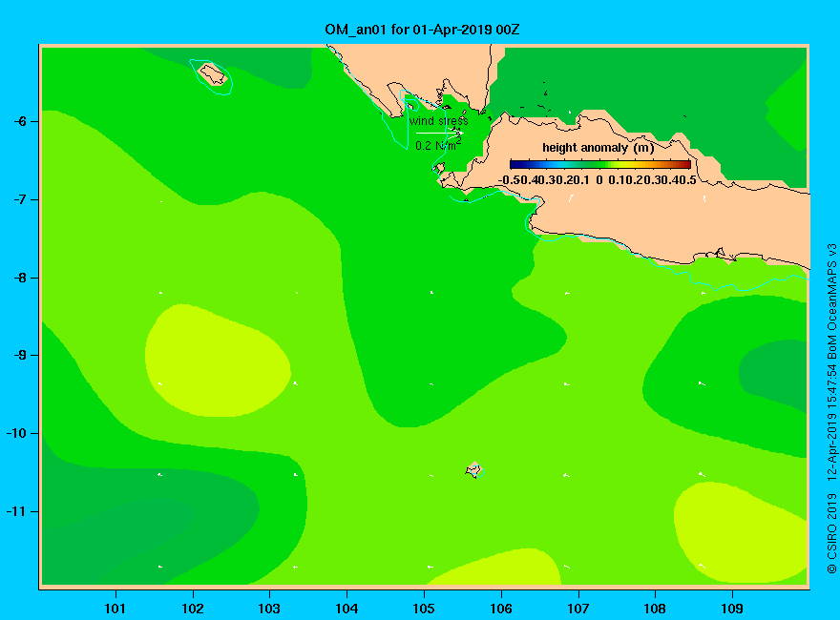Click the wind stress reference arrow

[439, 133]
